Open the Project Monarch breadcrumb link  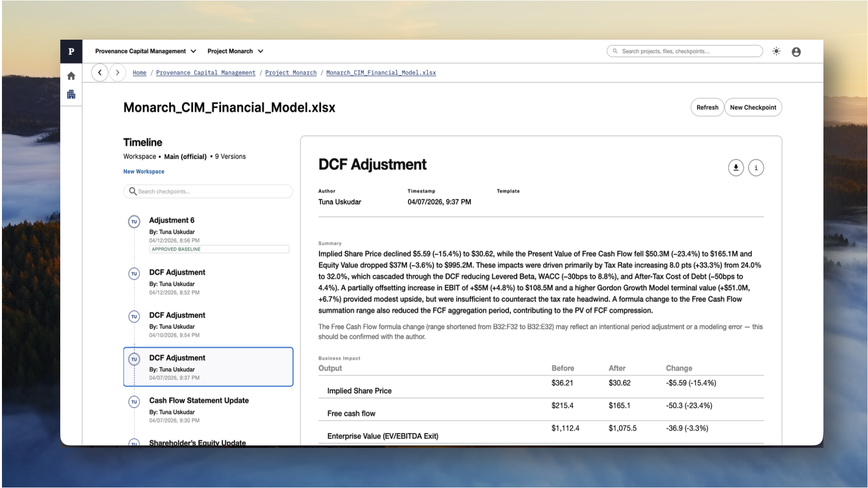[x=291, y=73]
